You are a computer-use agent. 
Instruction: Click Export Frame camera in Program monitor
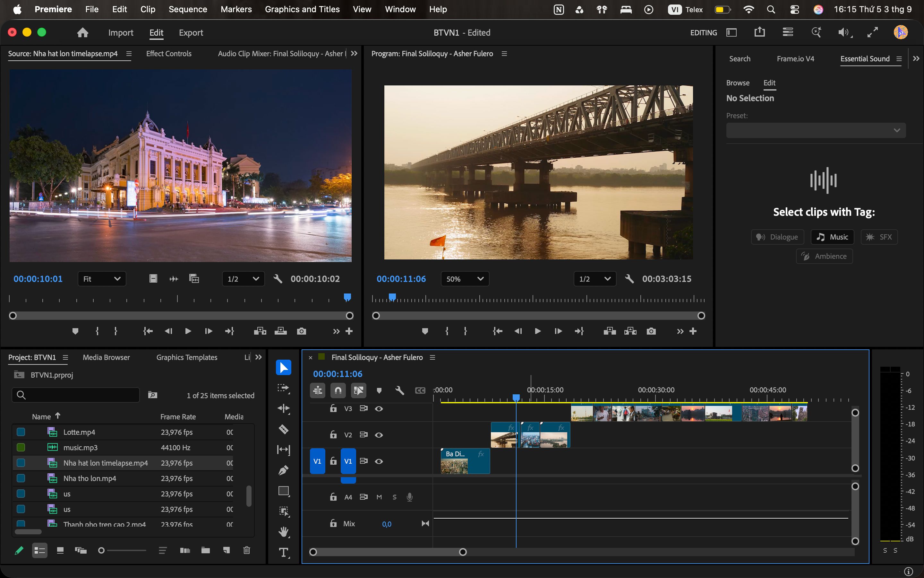[651, 331]
